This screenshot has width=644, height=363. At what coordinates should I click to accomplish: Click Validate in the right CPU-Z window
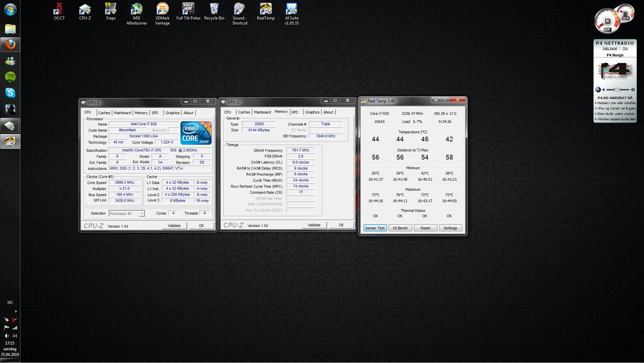[314, 225]
